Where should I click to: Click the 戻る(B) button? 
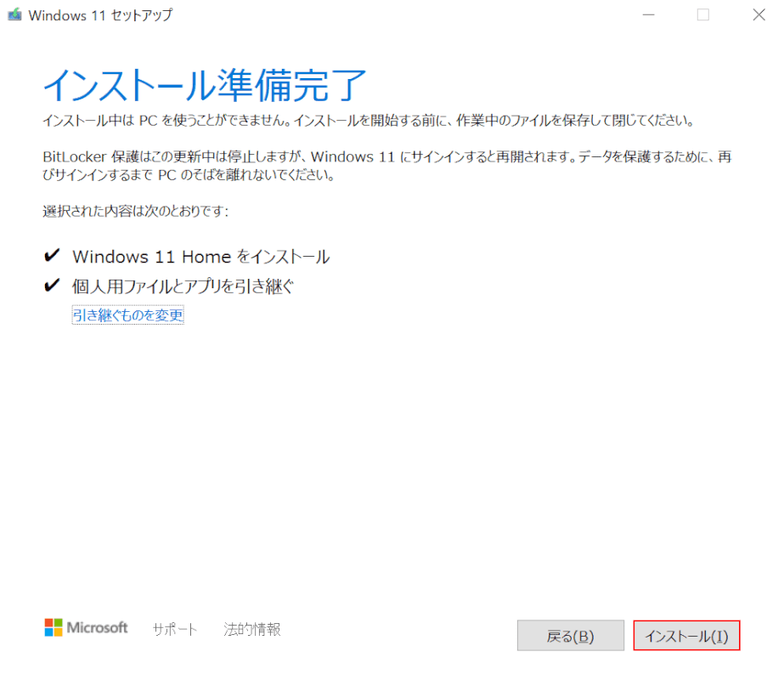(x=571, y=635)
